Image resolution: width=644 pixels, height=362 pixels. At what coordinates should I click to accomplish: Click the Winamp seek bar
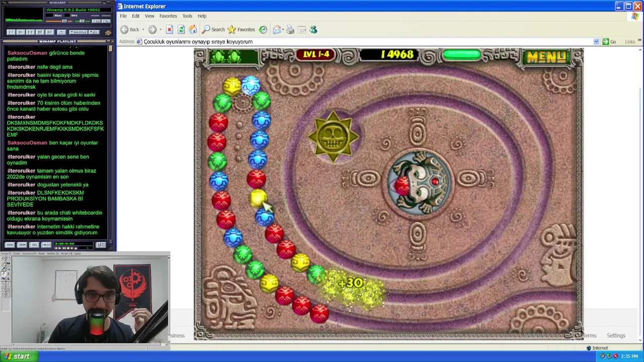click(x=59, y=26)
